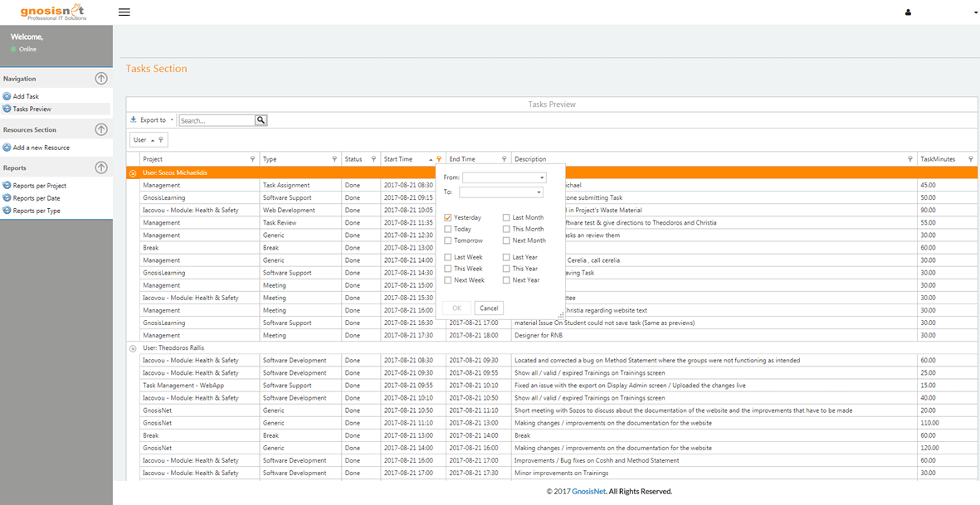Viewport: 980px width, 505px height.
Task: Go to Add Task in Navigation
Action: [26, 96]
